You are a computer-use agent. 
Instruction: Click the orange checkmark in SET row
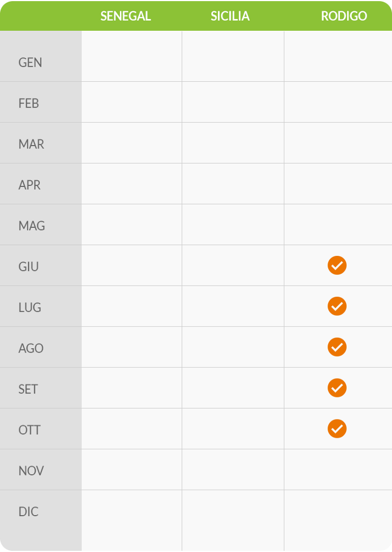(x=337, y=388)
